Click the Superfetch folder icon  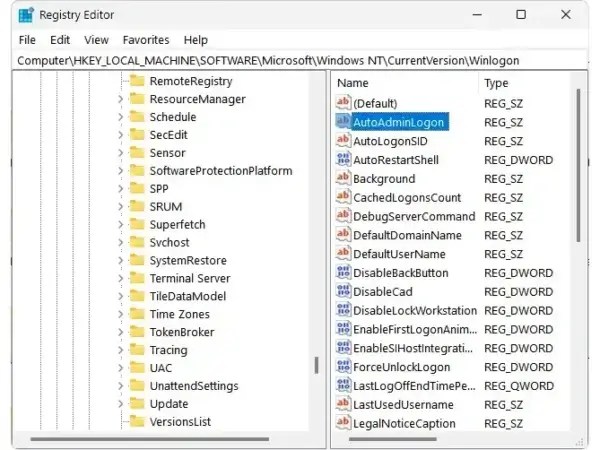(137, 224)
